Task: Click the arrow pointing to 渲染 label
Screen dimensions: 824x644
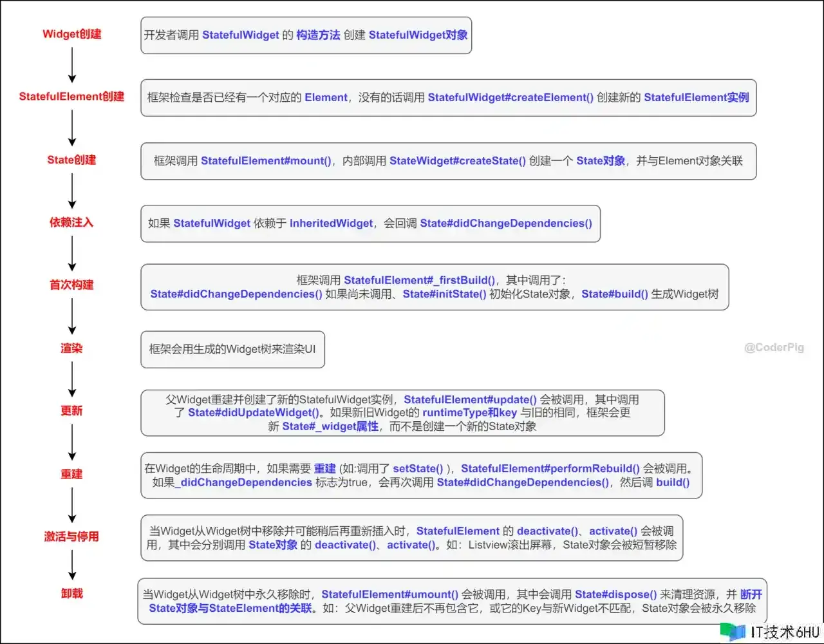Action: pyautogui.click(x=72, y=317)
